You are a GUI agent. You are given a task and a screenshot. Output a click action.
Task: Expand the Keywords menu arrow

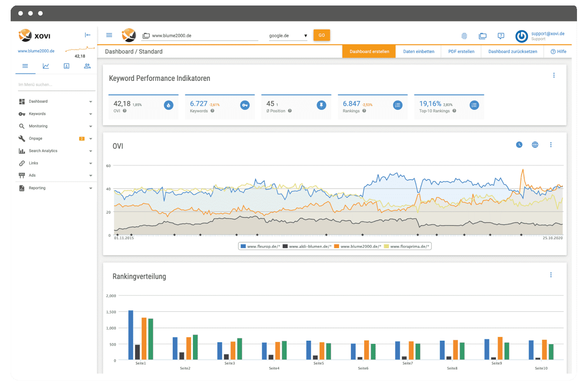[x=90, y=114]
